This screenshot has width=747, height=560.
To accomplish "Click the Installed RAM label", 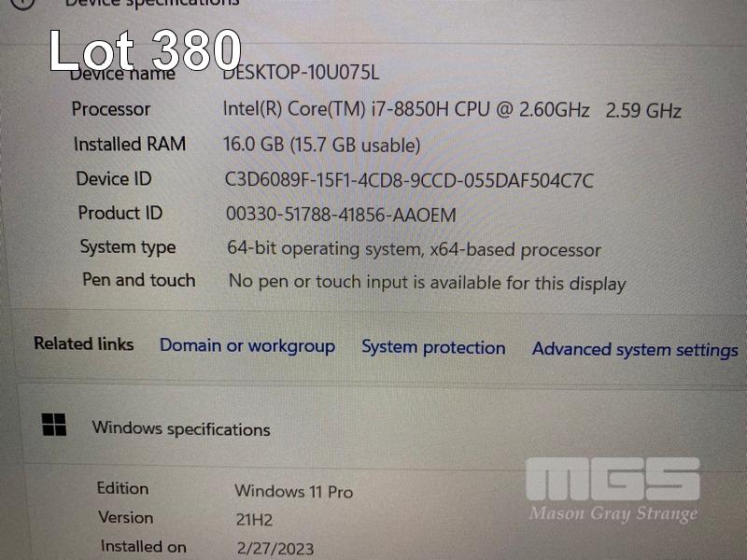I will 130,145.
